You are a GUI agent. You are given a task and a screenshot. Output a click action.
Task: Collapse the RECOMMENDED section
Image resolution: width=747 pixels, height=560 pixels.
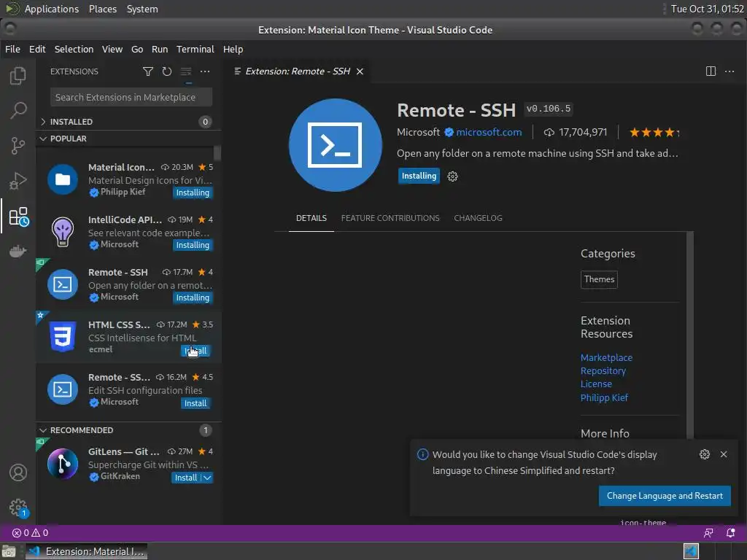point(128,430)
